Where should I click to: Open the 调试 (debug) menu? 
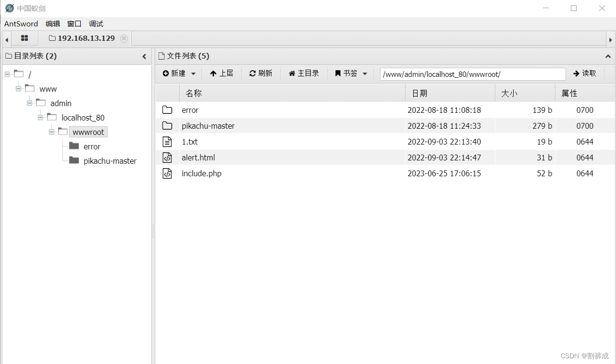pos(95,24)
